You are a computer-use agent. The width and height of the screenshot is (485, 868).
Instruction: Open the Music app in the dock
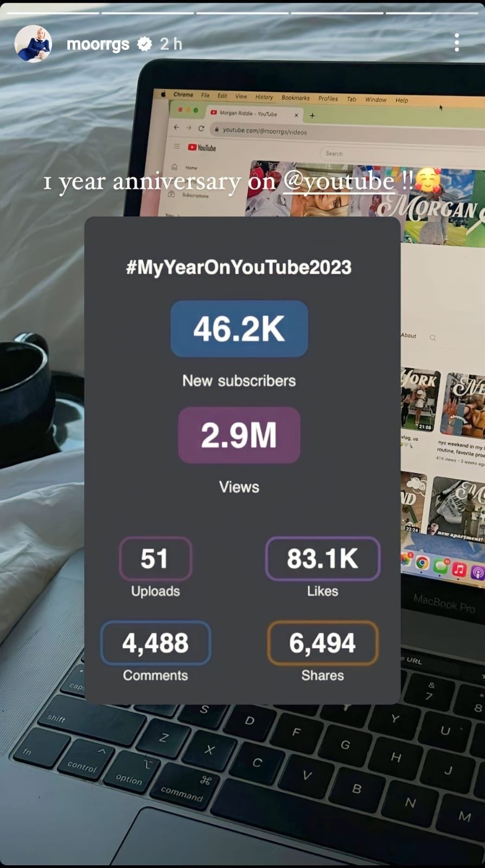tap(459, 570)
